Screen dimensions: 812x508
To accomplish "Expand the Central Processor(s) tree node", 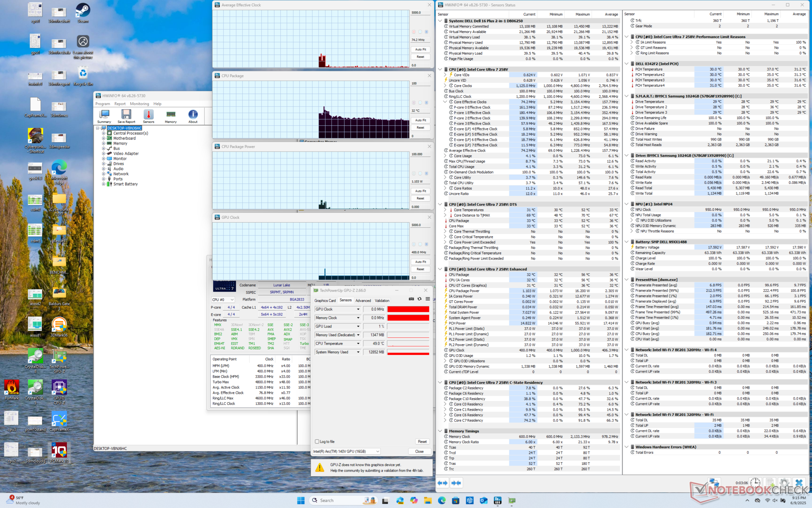I will (104, 133).
